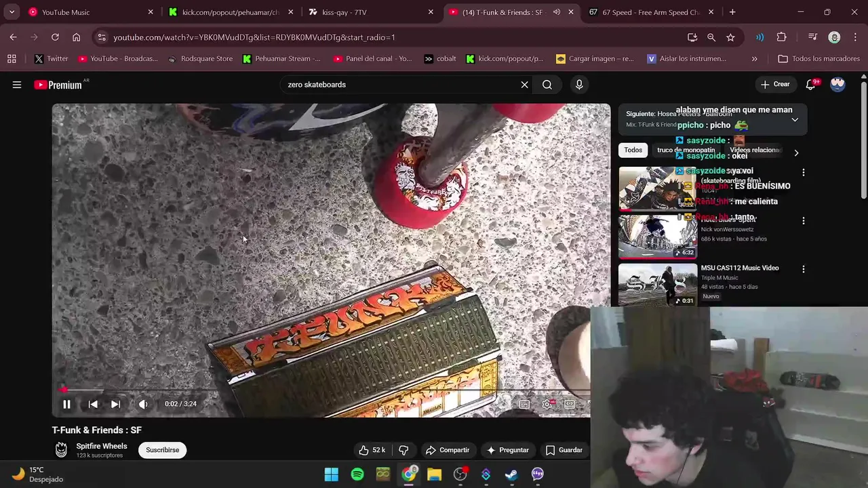Viewport: 868px width, 488px height.
Task: Open the YouTube hamburger guide menu
Action: [x=17, y=85]
